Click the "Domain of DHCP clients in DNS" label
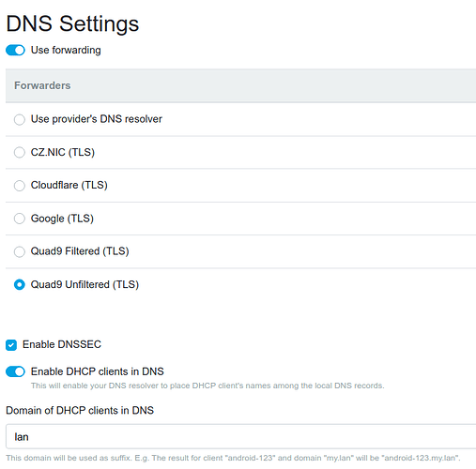This screenshot has height=469, width=476. pos(80,410)
